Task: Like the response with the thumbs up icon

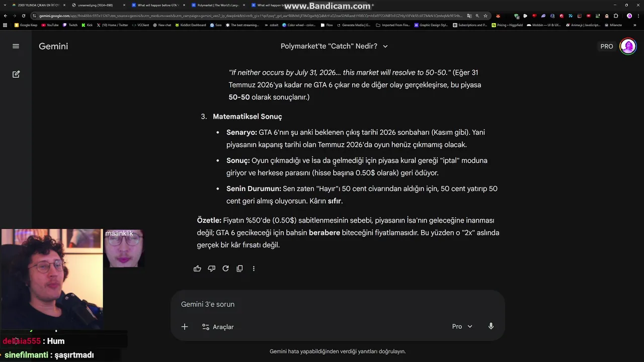Action: pyautogui.click(x=197, y=268)
